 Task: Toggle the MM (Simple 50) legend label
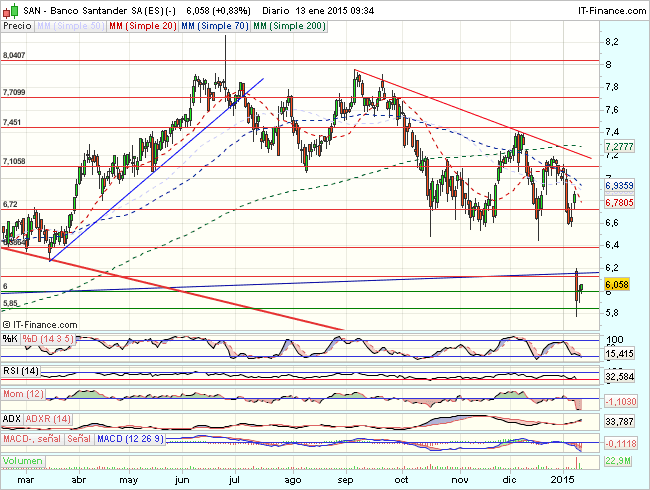point(70,26)
